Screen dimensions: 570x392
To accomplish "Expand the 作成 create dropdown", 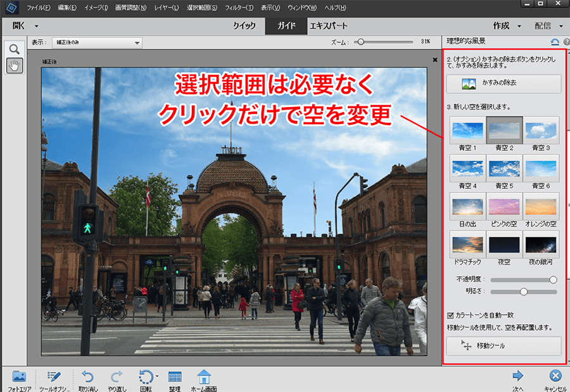I will click(519, 26).
